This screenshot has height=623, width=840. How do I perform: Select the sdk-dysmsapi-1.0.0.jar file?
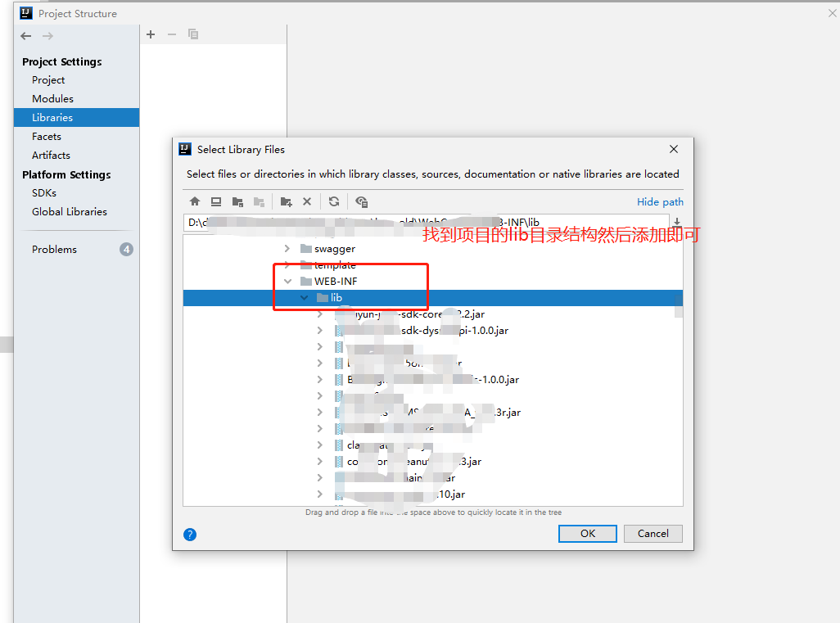coord(422,331)
